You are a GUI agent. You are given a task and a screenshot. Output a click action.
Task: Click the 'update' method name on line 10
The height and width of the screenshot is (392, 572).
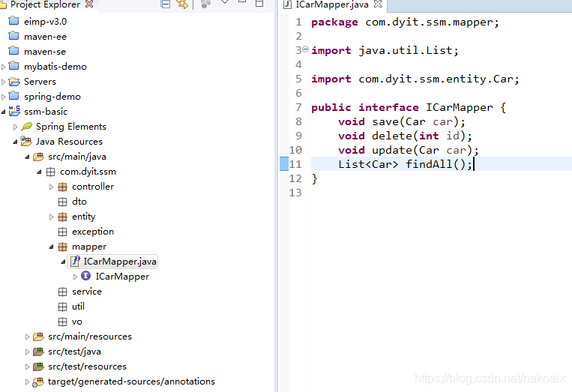(392, 150)
